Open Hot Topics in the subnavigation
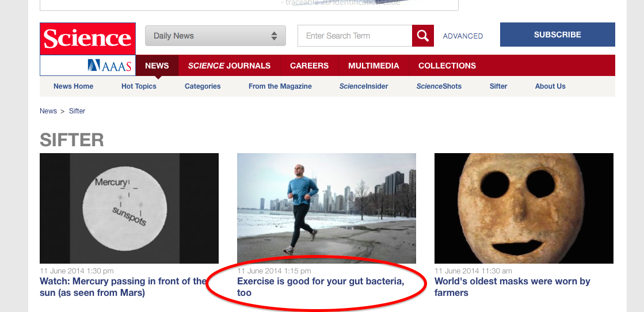 click(139, 86)
